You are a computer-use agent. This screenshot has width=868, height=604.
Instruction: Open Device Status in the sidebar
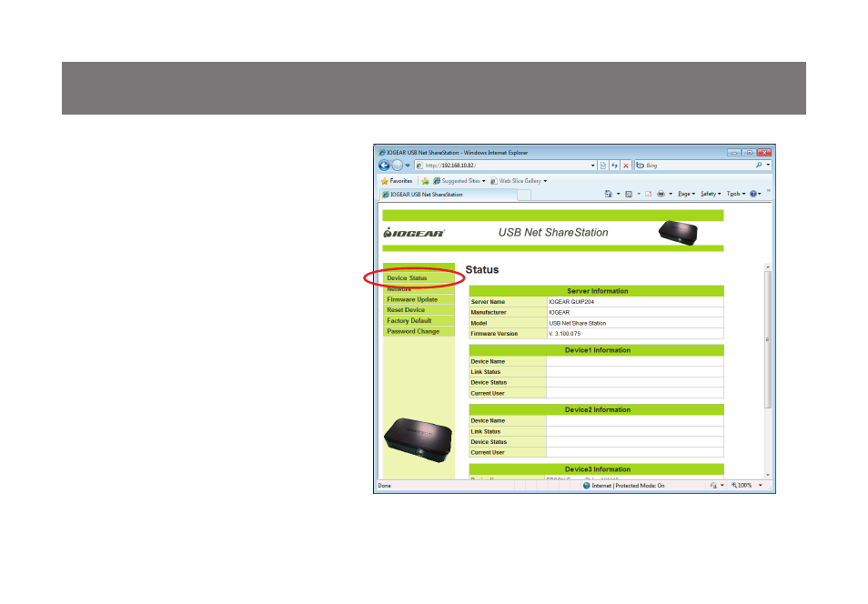click(x=407, y=278)
